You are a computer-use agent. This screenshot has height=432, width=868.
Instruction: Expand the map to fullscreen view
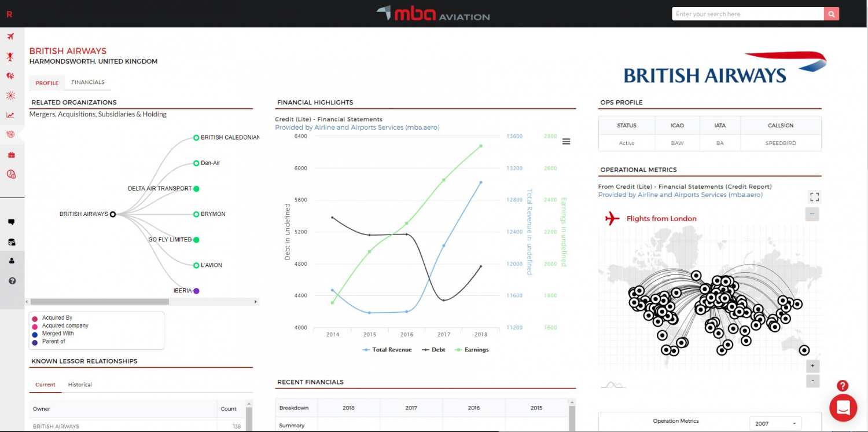point(814,197)
